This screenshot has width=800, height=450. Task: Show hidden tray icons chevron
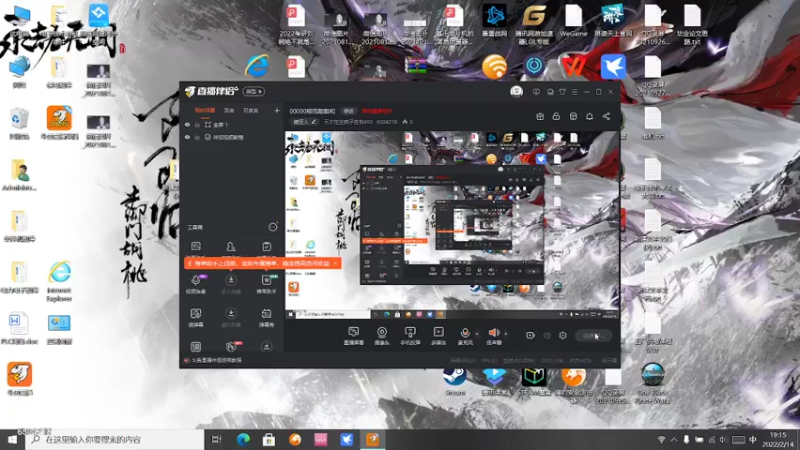tap(673, 439)
